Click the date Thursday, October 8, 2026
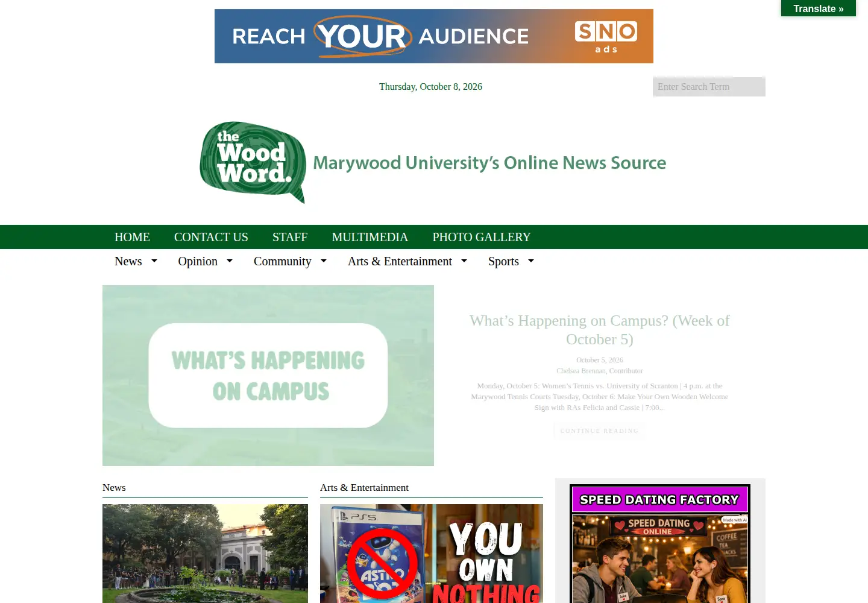Screen dimensions: 868x603 tap(430, 87)
